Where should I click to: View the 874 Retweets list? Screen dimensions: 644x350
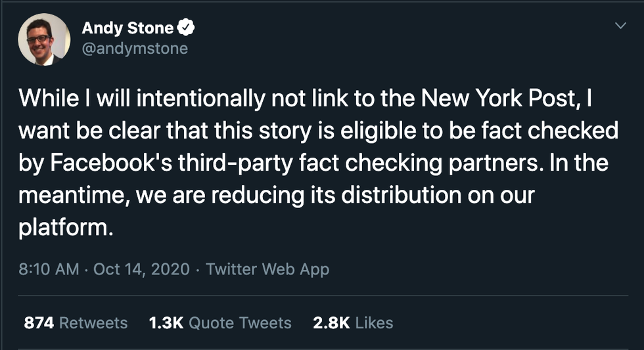pyautogui.click(x=76, y=322)
